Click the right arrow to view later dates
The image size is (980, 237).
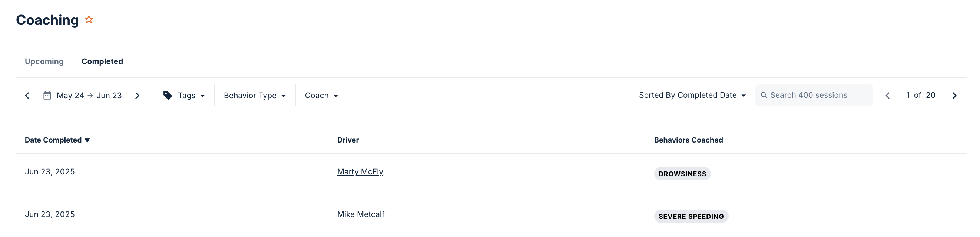point(138,95)
